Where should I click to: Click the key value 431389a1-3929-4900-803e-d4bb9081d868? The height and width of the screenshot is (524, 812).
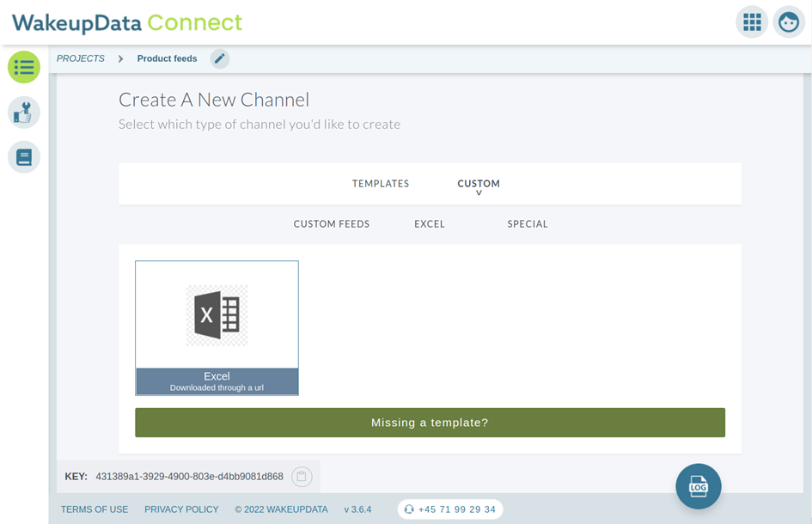pyautogui.click(x=190, y=477)
